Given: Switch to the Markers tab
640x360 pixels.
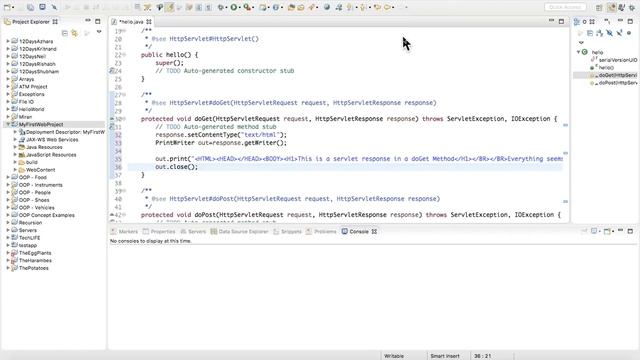Looking at the screenshot, I should point(124,231).
